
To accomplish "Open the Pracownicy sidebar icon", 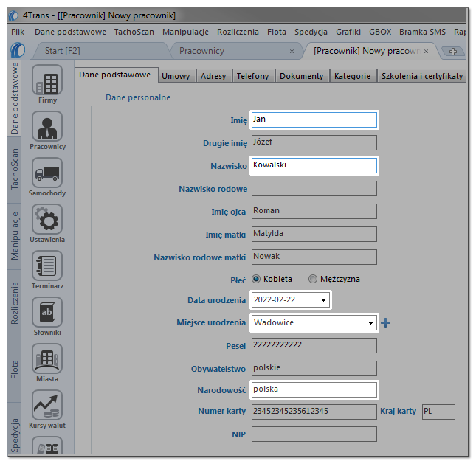I will click(47, 126).
